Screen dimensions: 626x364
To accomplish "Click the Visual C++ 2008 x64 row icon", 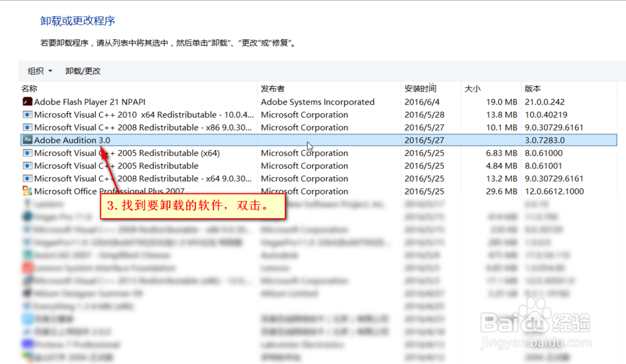I will click(27, 178).
